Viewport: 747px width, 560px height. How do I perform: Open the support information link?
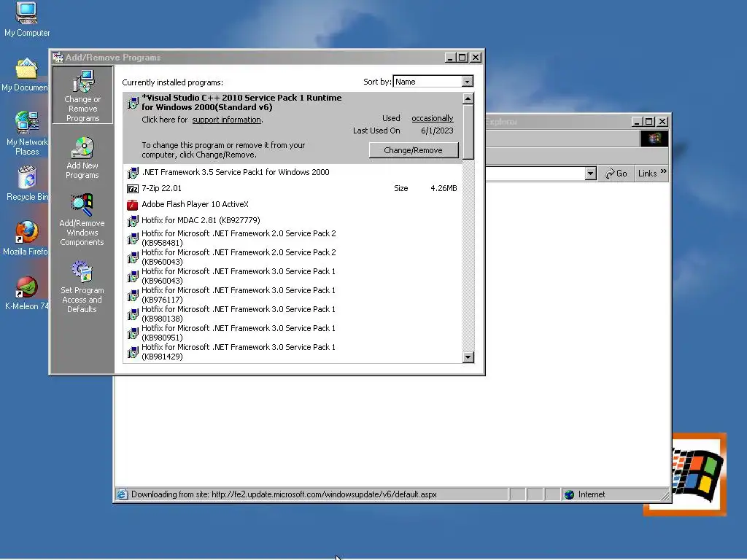[x=227, y=120]
